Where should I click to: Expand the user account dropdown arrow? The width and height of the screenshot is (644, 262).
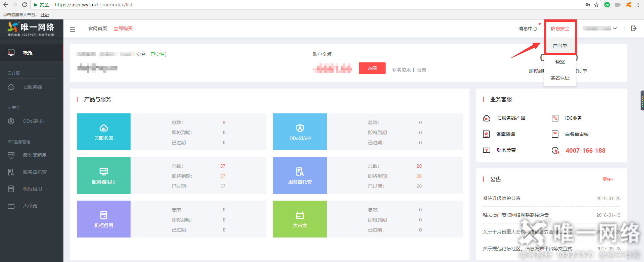(615, 29)
